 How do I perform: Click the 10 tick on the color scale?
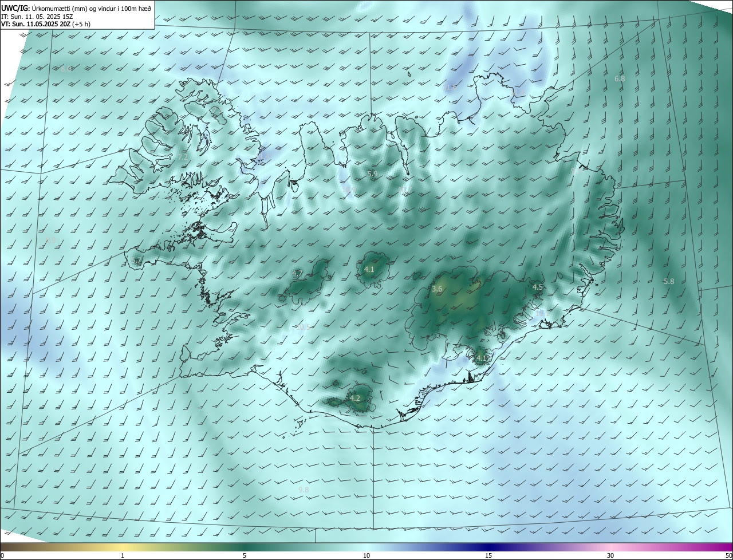[366, 555]
